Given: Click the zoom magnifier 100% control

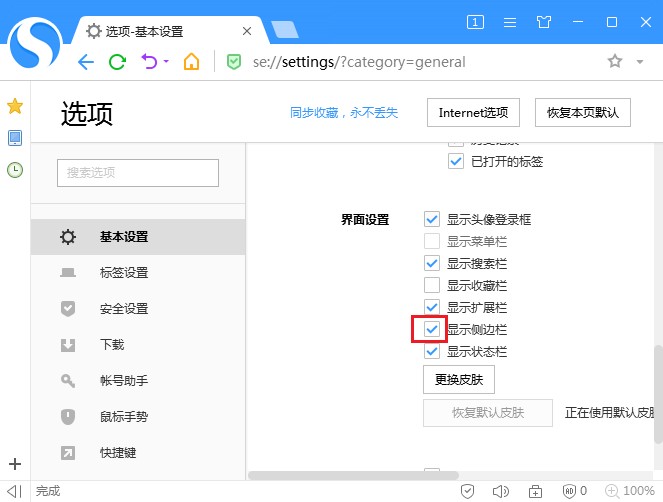Looking at the screenshot, I should click(x=630, y=491).
